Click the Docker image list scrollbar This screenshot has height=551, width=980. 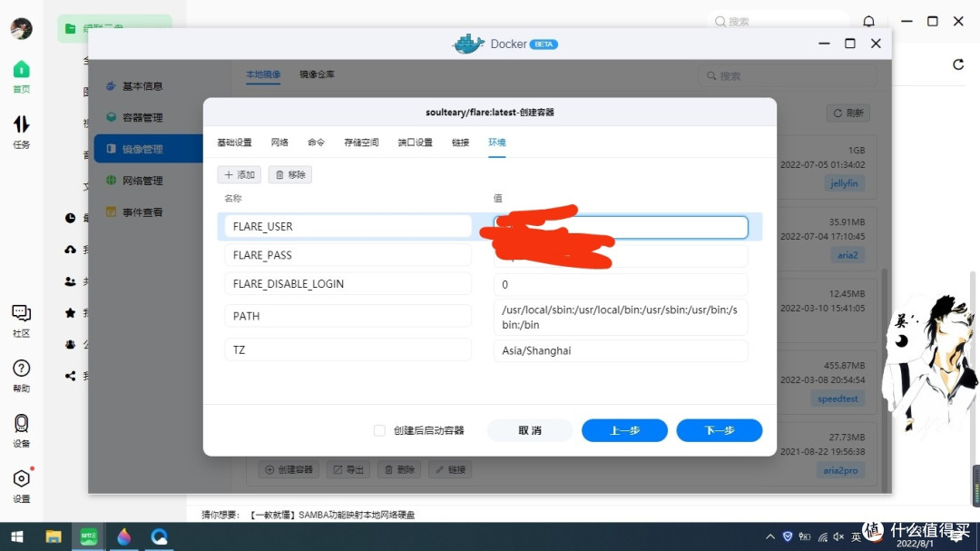point(885,380)
